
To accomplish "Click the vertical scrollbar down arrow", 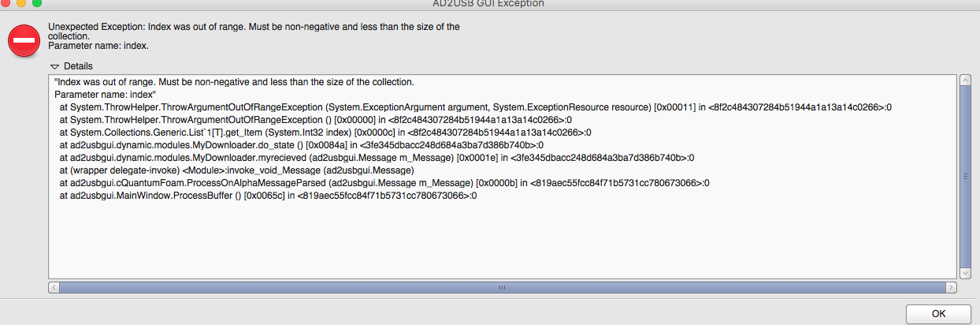I will [x=965, y=272].
